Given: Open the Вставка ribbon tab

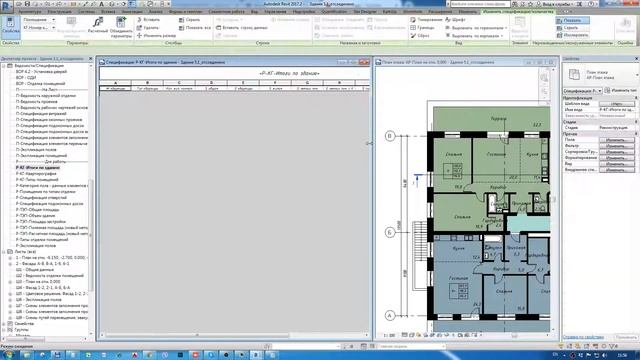Looking at the screenshot, I should click(108, 12).
